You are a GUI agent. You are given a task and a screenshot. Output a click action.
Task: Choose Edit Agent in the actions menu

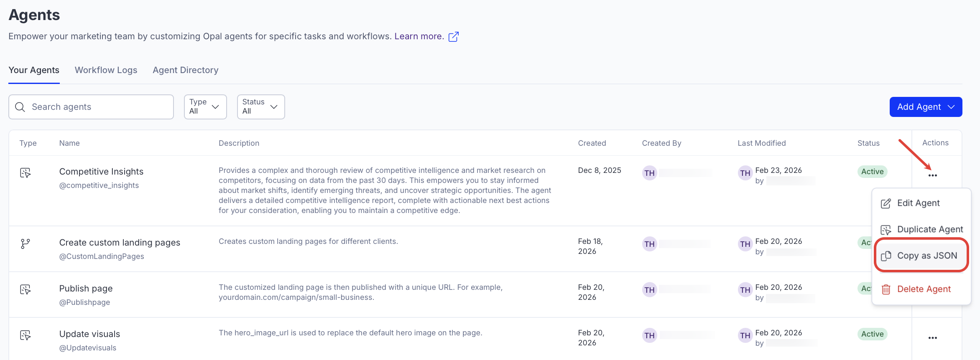pos(918,203)
